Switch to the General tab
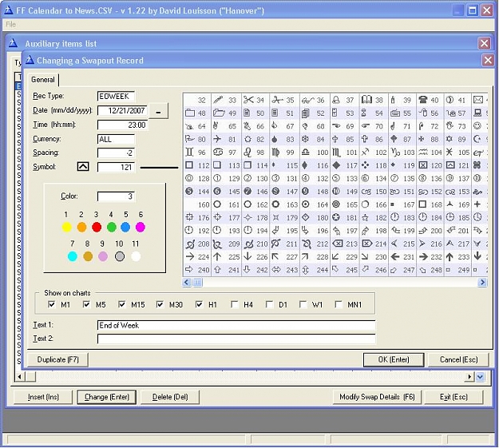The image size is (499, 448). (42, 80)
